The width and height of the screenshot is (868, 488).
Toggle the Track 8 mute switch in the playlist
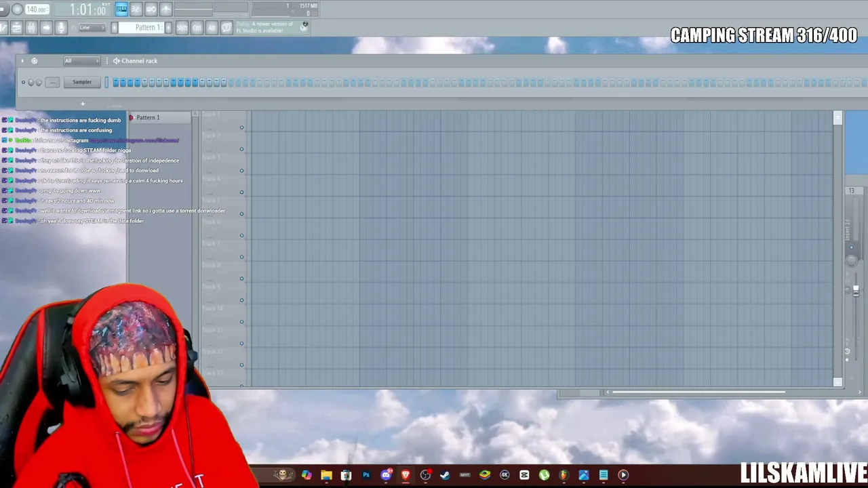coord(241,279)
